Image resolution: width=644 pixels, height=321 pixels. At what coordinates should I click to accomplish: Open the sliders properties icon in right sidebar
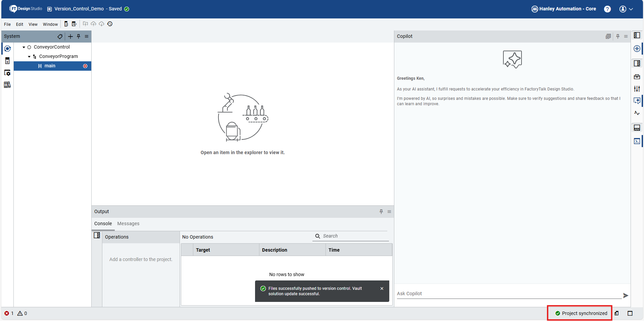coord(637,89)
